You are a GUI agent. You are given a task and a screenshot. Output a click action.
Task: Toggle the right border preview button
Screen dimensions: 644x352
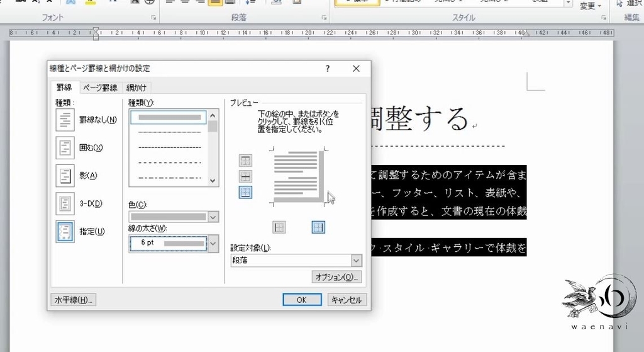pyautogui.click(x=318, y=227)
